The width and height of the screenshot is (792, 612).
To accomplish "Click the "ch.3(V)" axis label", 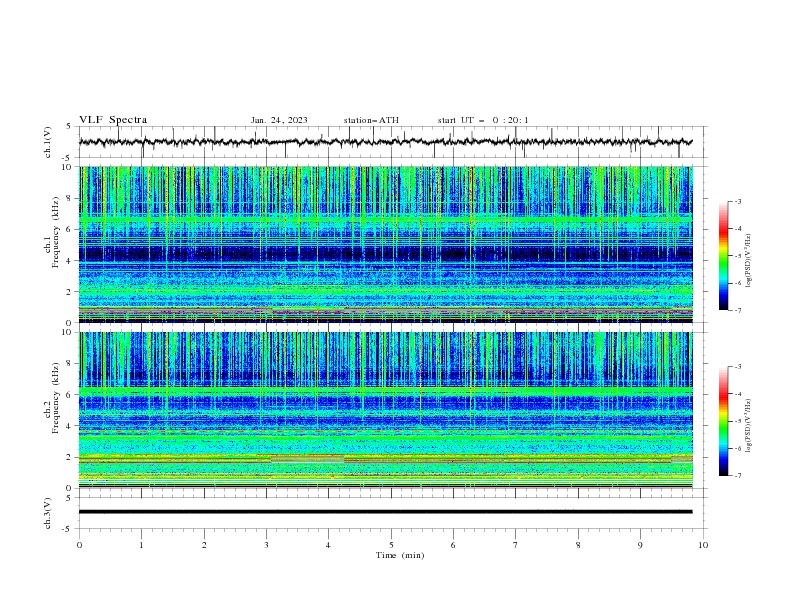I will 48,513.
